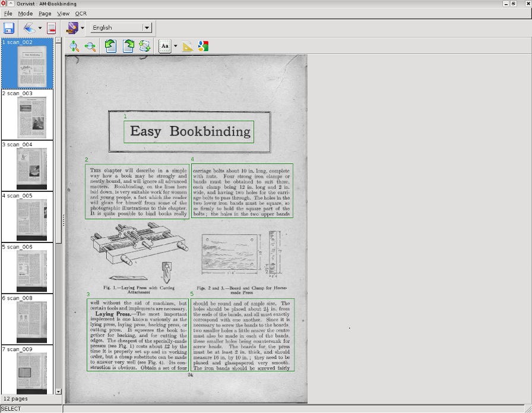Open the OCR menu
The width and height of the screenshot is (532, 413).
point(81,13)
